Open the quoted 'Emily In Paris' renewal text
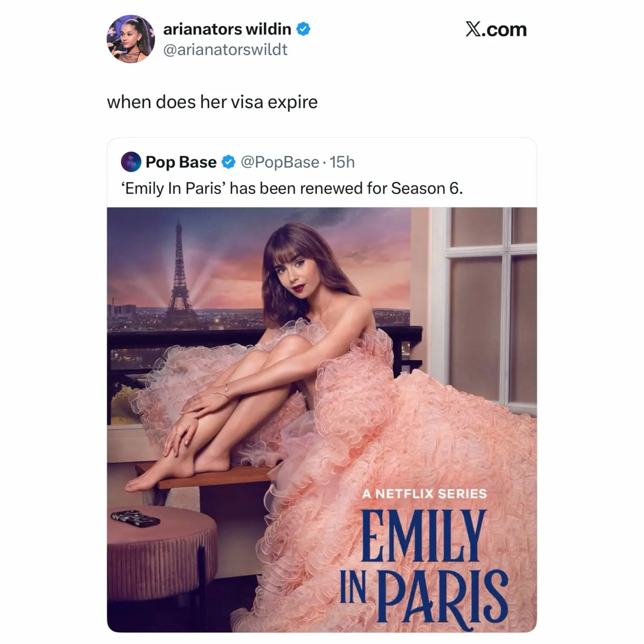 pos(292,188)
